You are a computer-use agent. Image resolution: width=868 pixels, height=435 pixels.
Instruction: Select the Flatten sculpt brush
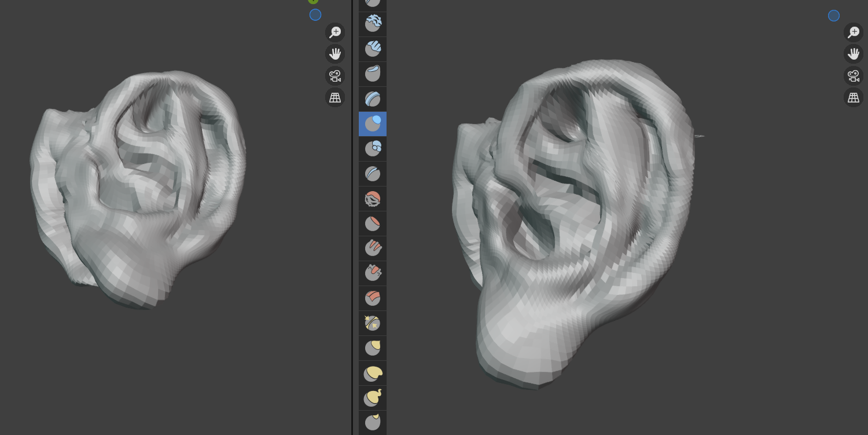373,224
